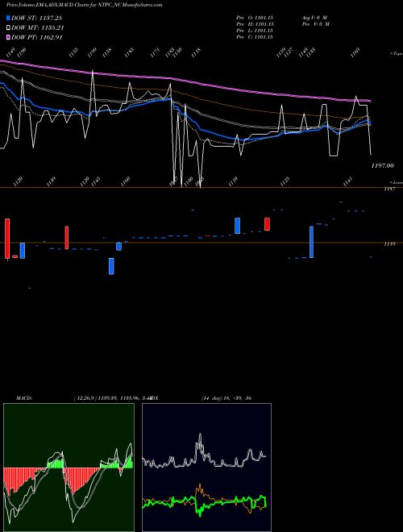Screen dimensions: 403x532
Task: Click the MACD panel heading
Action: click(24, 398)
